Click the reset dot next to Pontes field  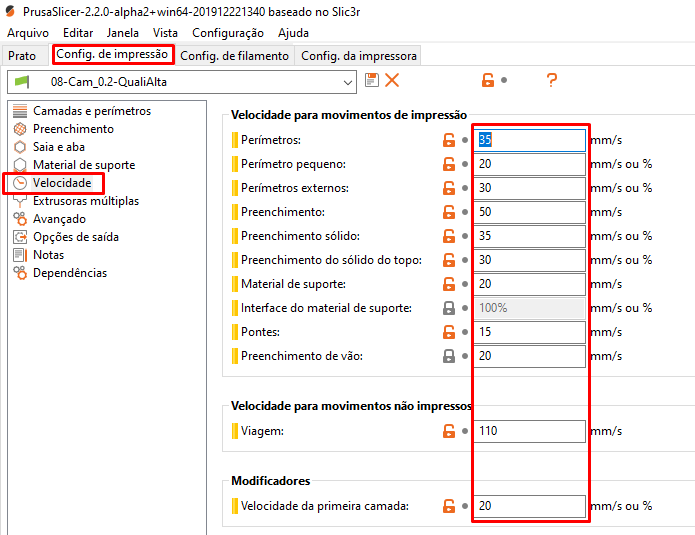(465, 332)
